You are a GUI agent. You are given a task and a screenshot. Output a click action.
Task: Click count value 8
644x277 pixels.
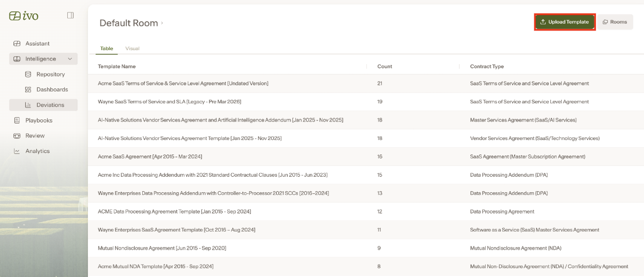click(379, 267)
